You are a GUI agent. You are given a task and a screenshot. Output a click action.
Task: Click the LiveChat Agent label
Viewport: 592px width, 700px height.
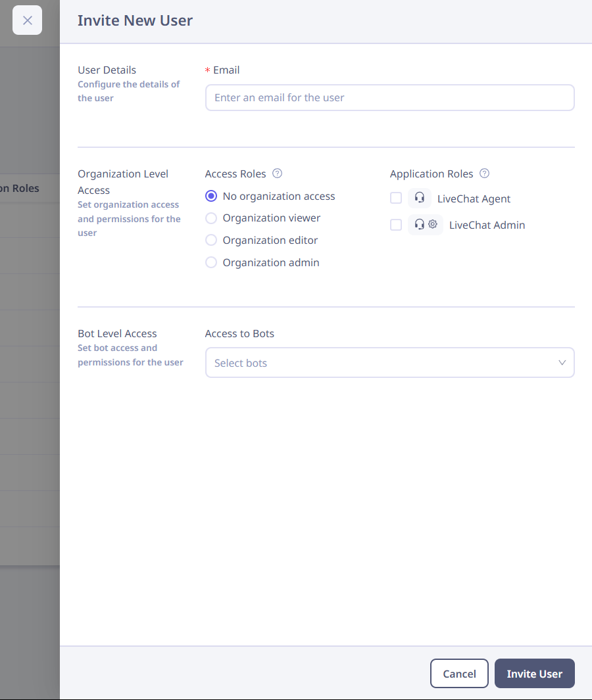coord(474,198)
